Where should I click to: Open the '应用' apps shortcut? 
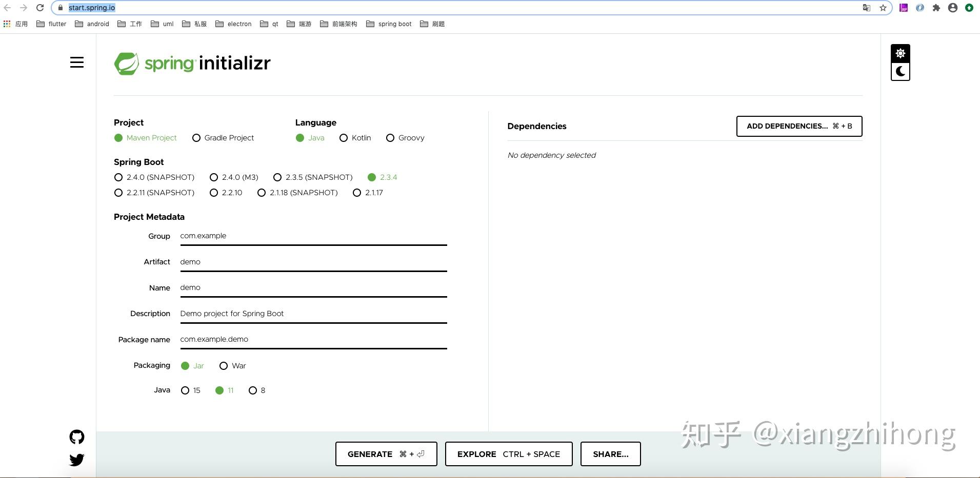click(x=16, y=24)
